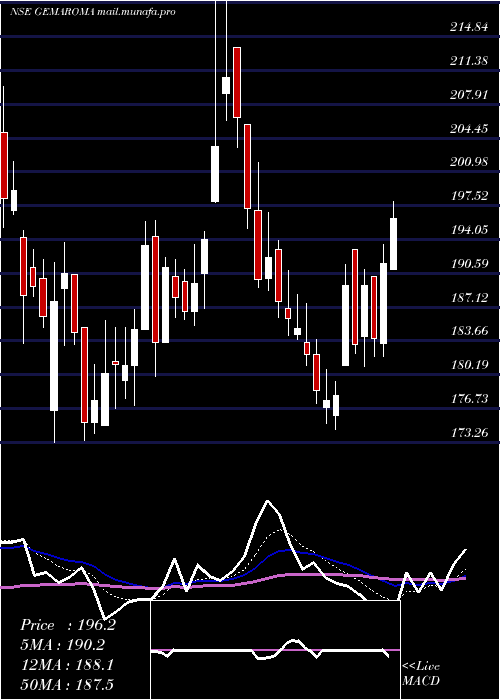Click the NSE GEMAROMA chart title
This screenshot has width=500, height=700.
click(x=92, y=12)
